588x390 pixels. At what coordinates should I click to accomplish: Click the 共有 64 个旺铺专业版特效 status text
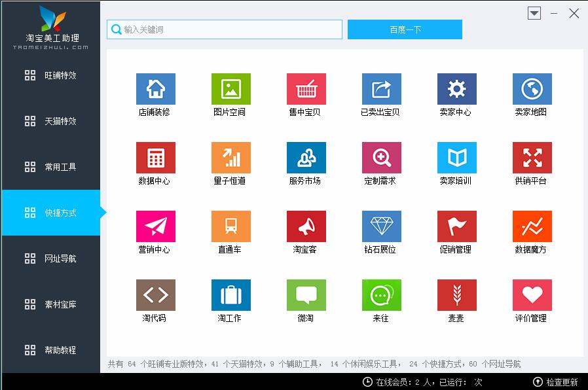pyautogui.click(x=156, y=364)
